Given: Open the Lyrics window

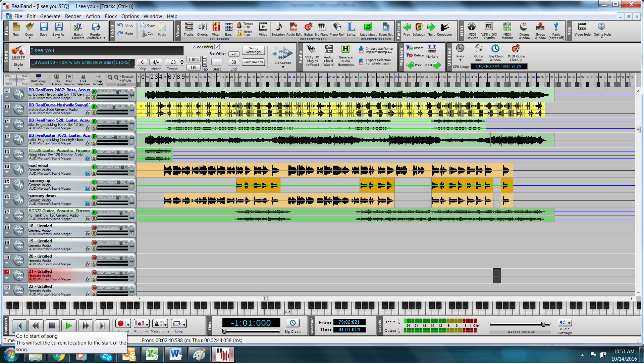Looking at the screenshot, I should click(x=351, y=29).
